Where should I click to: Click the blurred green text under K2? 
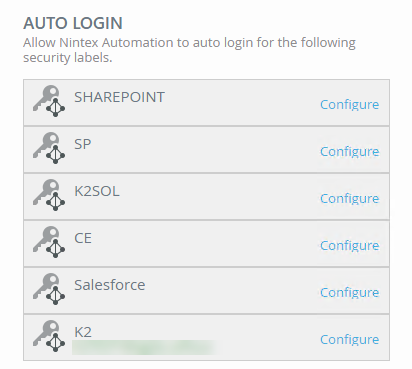click(x=143, y=347)
